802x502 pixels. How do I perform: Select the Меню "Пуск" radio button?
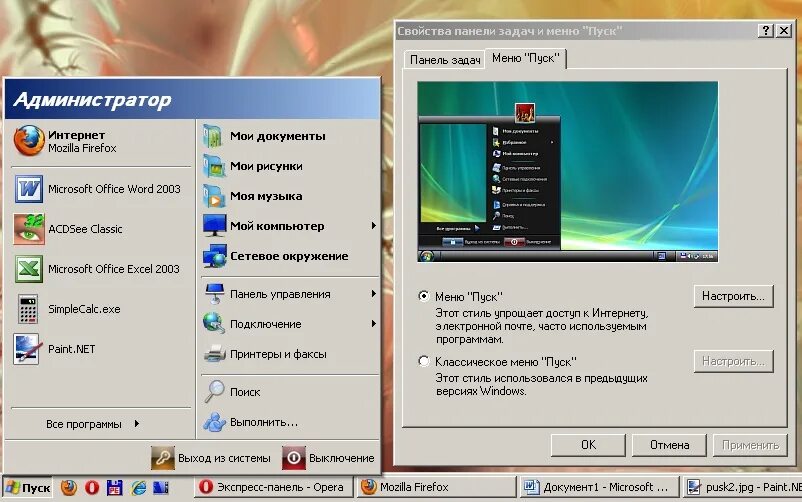click(424, 296)
